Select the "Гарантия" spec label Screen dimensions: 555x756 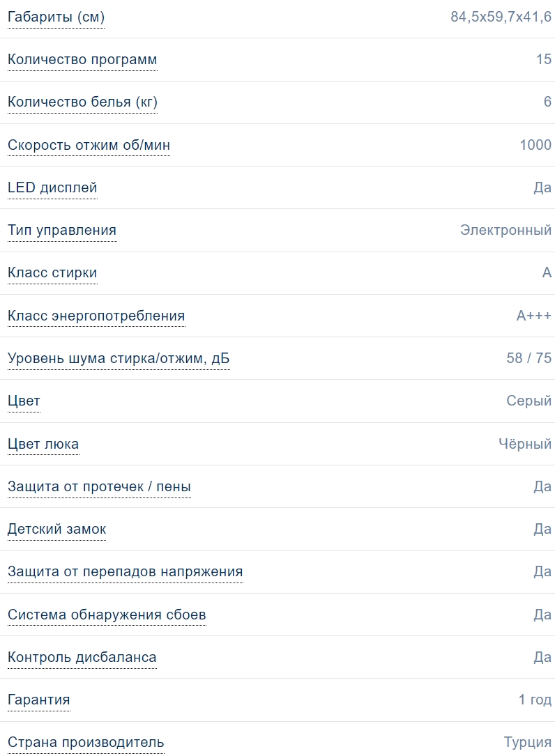point(39,700)
